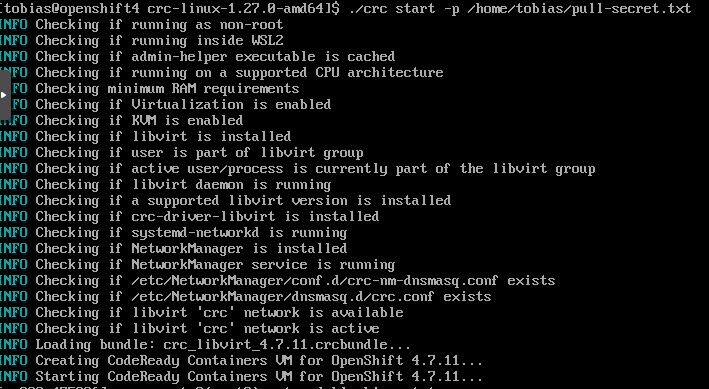Screen dimensions: 709x389
Task: Click the 'crc-driver-libvirt is installed' line
Action: 189,217
